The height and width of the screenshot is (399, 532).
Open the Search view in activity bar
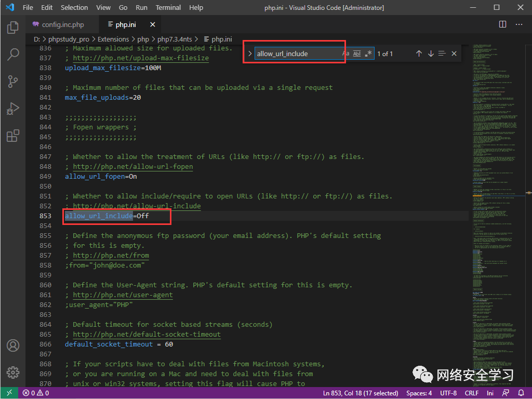coord(13,54)
